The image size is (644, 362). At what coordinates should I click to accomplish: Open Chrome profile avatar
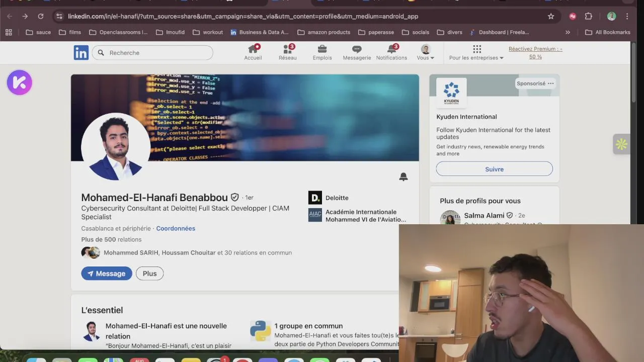coord(611,16)
